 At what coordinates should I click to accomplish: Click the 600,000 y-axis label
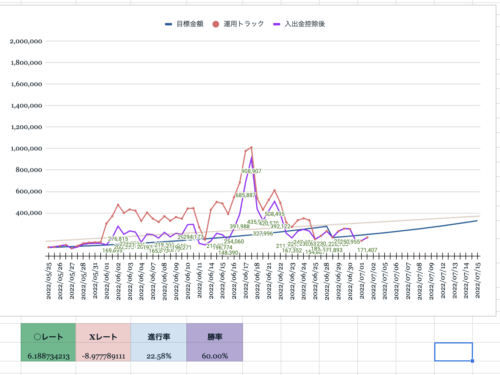(29, 191)
